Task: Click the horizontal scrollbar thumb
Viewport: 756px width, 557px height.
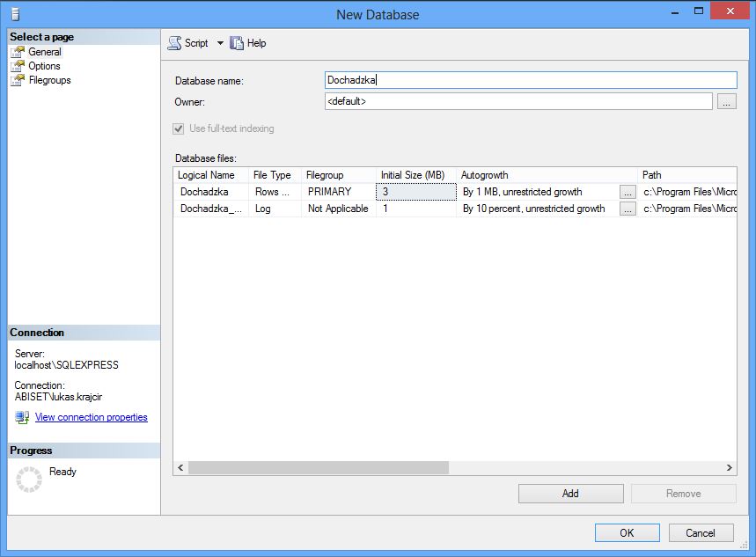Action: 319,467
